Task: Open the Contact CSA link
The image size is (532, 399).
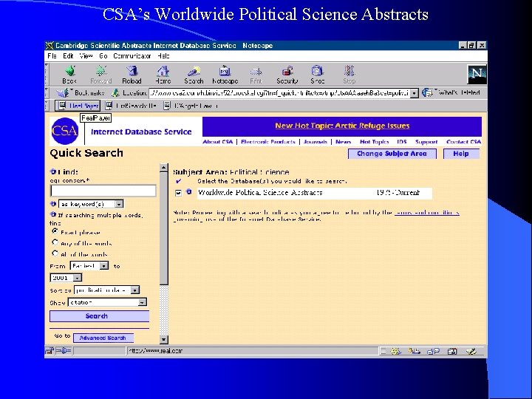Action: [464, 142]
